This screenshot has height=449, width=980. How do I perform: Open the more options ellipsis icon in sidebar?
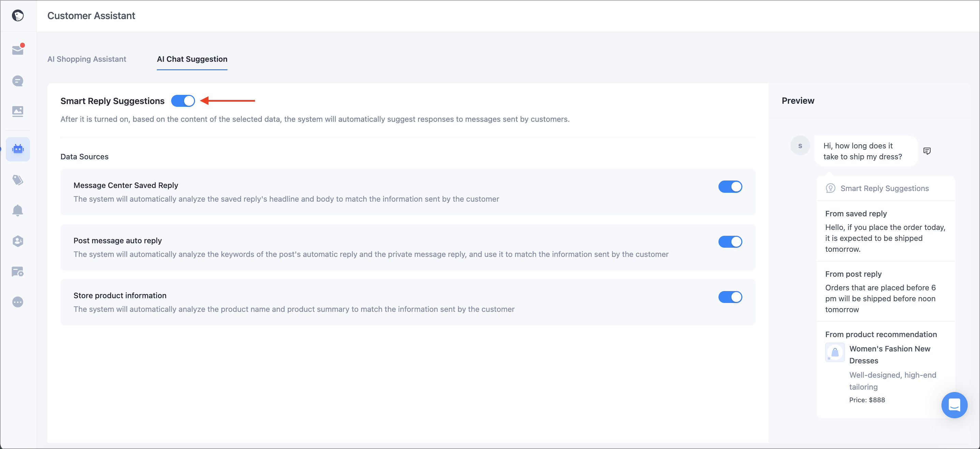pos(18,302)
